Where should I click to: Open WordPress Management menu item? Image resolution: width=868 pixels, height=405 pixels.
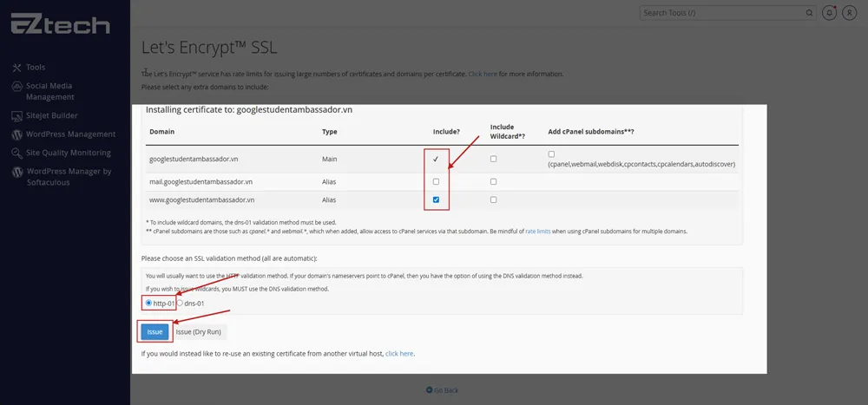point(71,134)
